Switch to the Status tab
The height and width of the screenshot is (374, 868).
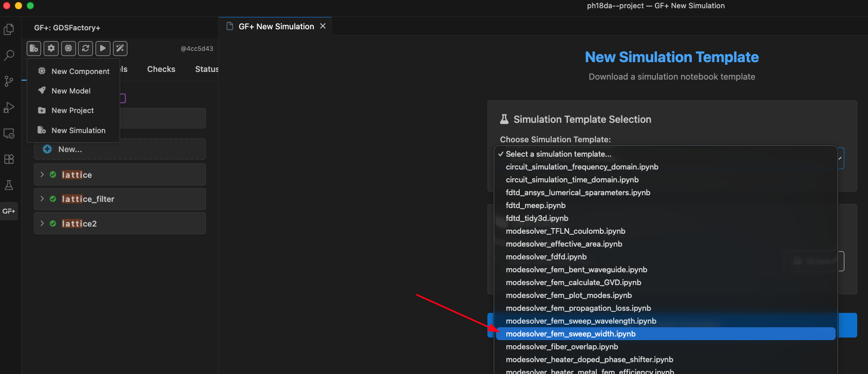pos(206,69)
